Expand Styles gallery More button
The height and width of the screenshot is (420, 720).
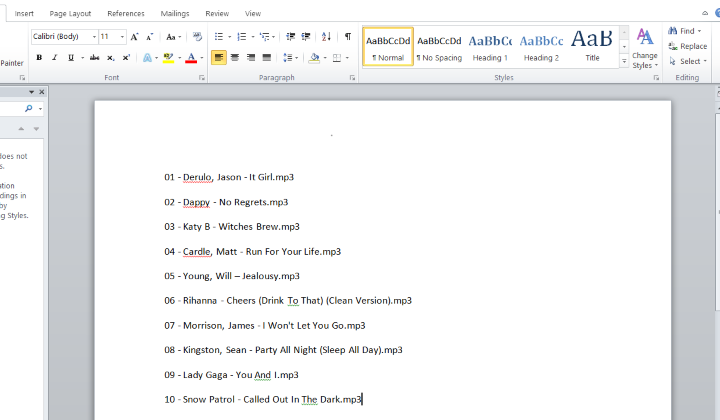point(624,61)
